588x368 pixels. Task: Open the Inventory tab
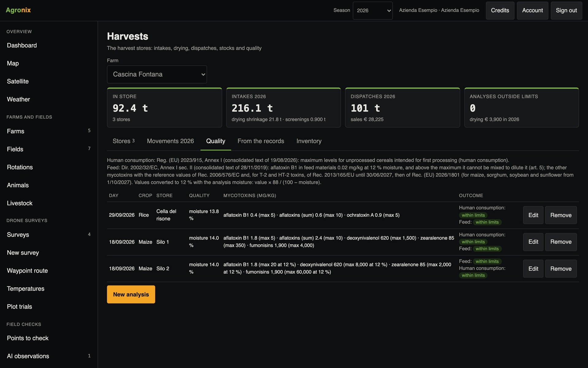tap(309, 141)
